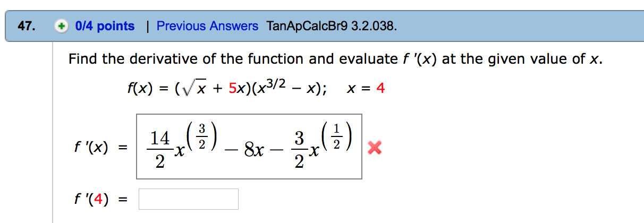Click inside the f '(x) answer box
This screenshot has width=644, height=223.
click(x=249, y=147)
